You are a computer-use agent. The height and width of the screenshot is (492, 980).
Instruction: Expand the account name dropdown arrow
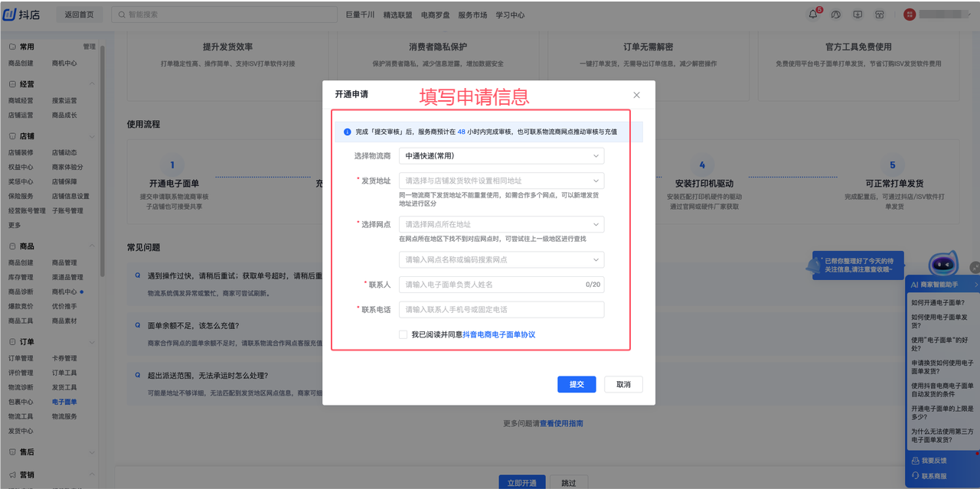pyautogui.click(x=971, y=15)
